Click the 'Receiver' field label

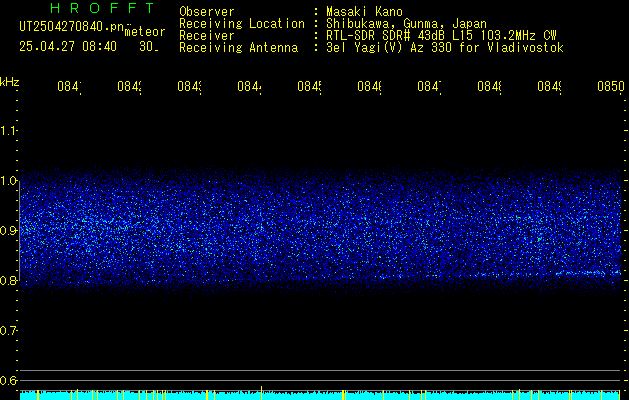(x=207, y=36)
